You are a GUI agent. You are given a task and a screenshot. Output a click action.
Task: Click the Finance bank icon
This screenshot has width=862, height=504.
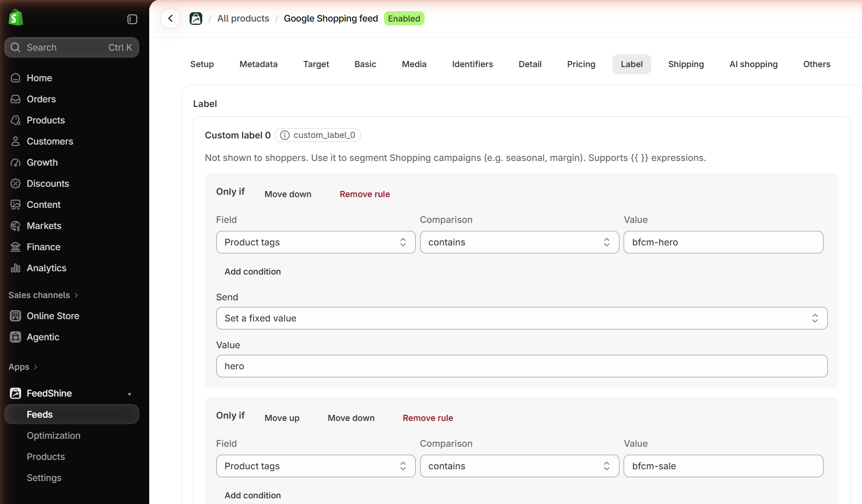(15, 247)
